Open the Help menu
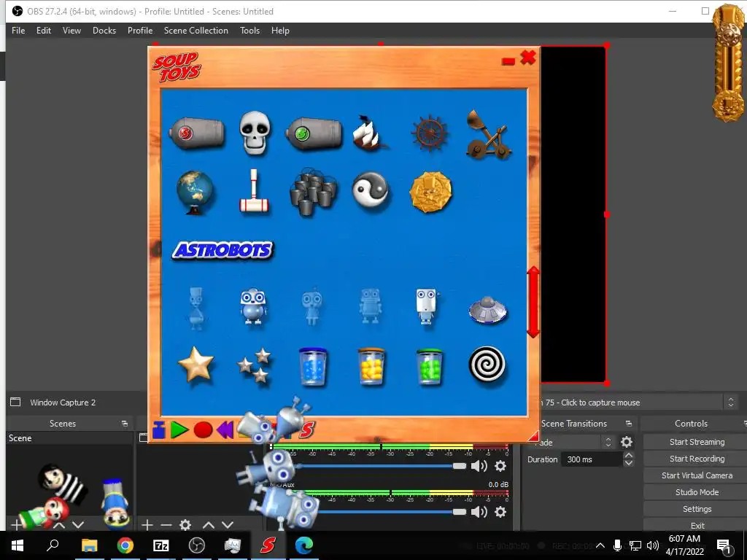 [x=280, y=31]
